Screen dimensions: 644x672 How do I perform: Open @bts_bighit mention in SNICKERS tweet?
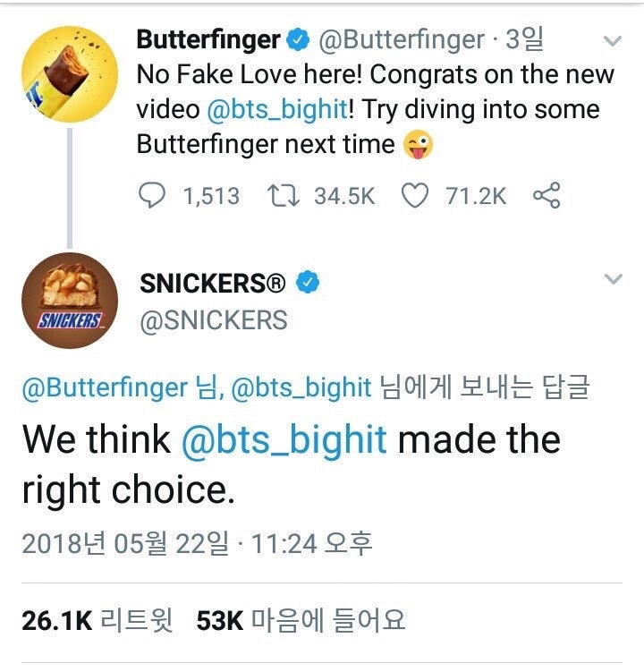[x=284, y=439]
